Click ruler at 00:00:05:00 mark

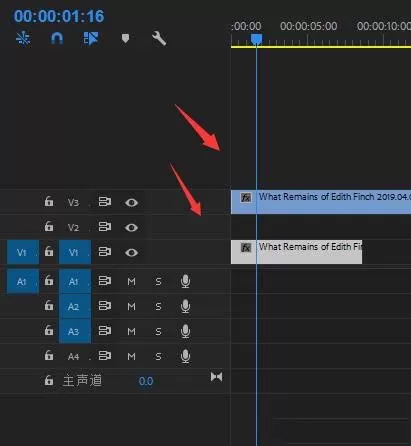tap(308, 26)
